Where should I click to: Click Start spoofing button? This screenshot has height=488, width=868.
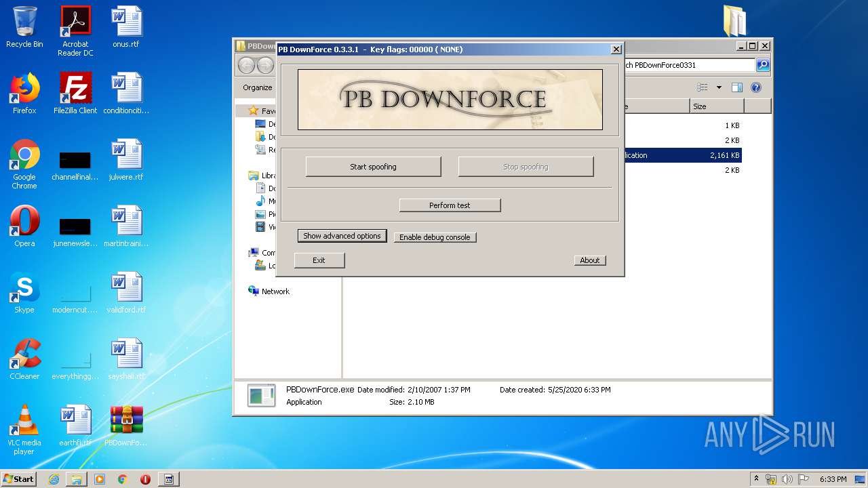pyautogui.click(x=373, y=167)
